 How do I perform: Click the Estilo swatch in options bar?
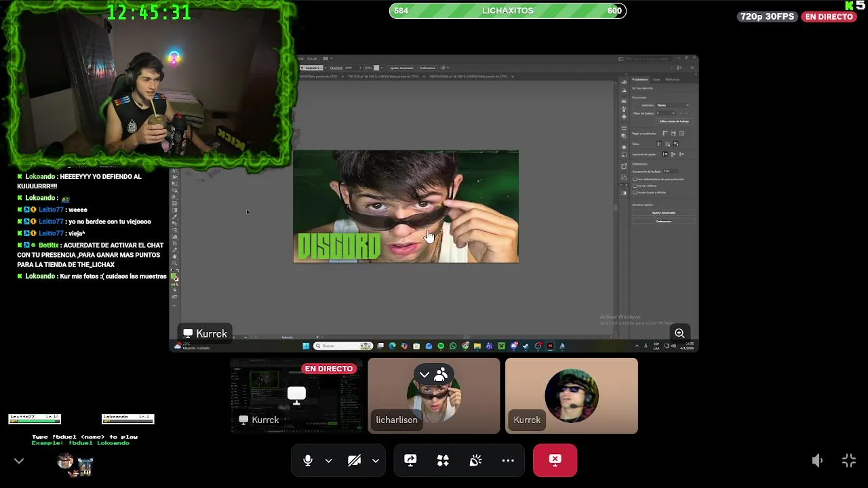pos(376,68)
